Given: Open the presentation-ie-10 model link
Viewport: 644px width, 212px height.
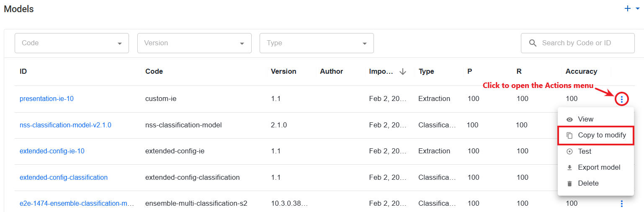Looking at the screenshot, I should click(46, 99).
